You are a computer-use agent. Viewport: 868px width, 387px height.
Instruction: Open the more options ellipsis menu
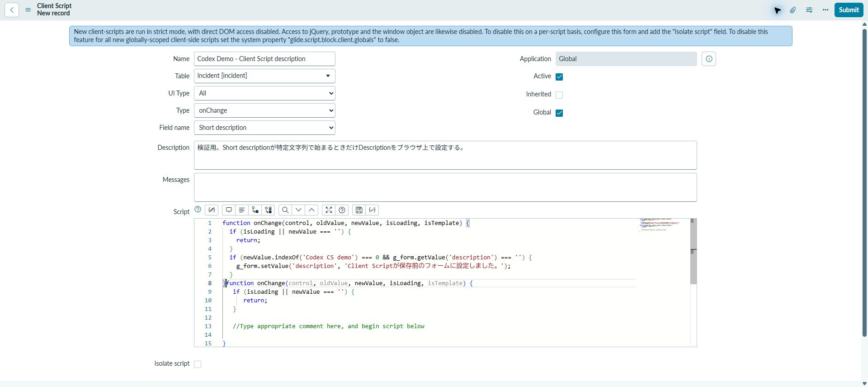pyautogui.click(x=826, y=10)
